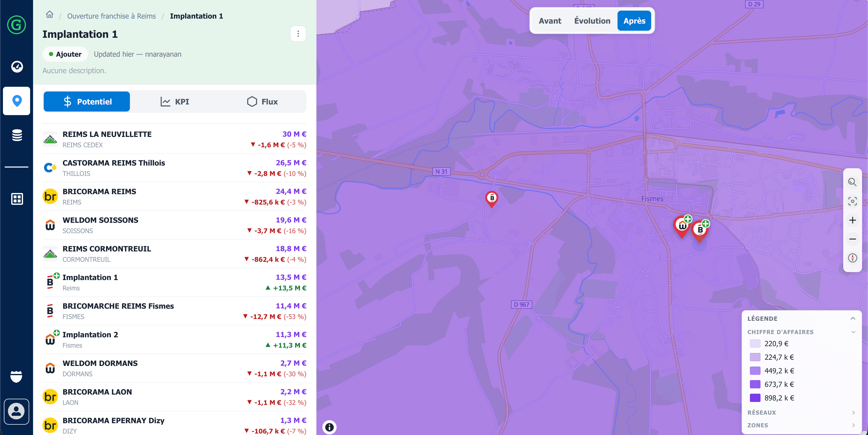Collapse the Chiffre d'affaires section
This screenshot has width=868, height=435.
[853, 332]
